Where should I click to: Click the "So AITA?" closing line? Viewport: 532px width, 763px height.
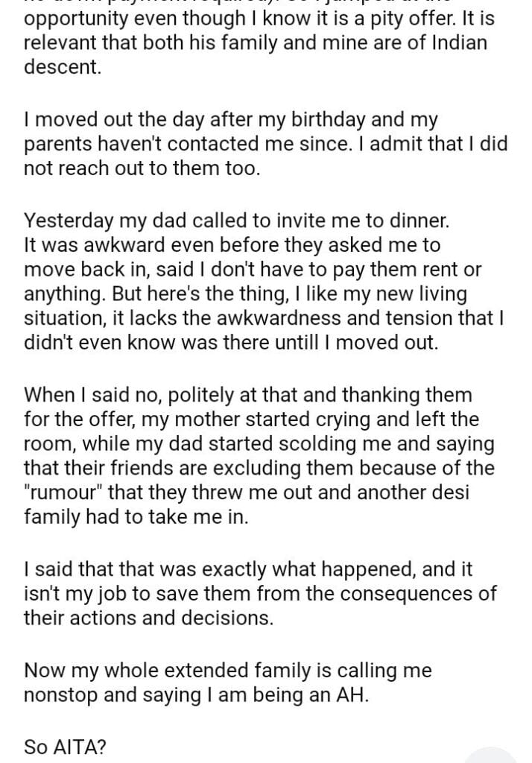(66, 746)
